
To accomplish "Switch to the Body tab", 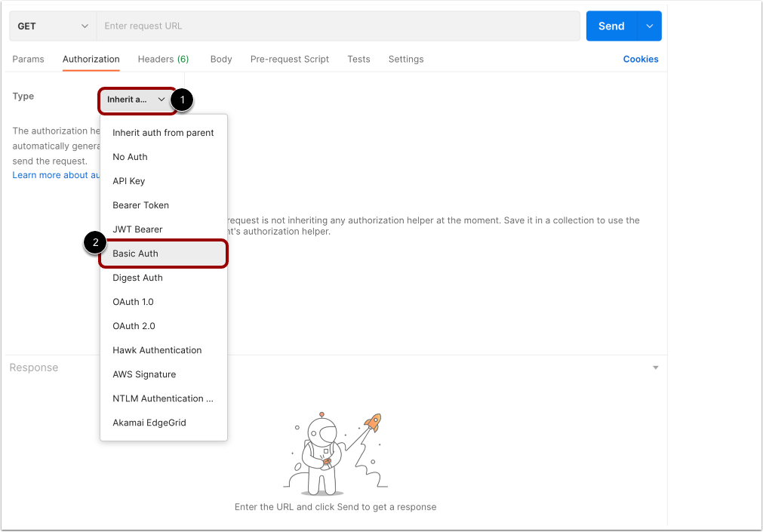I will (x=220, y=59).
